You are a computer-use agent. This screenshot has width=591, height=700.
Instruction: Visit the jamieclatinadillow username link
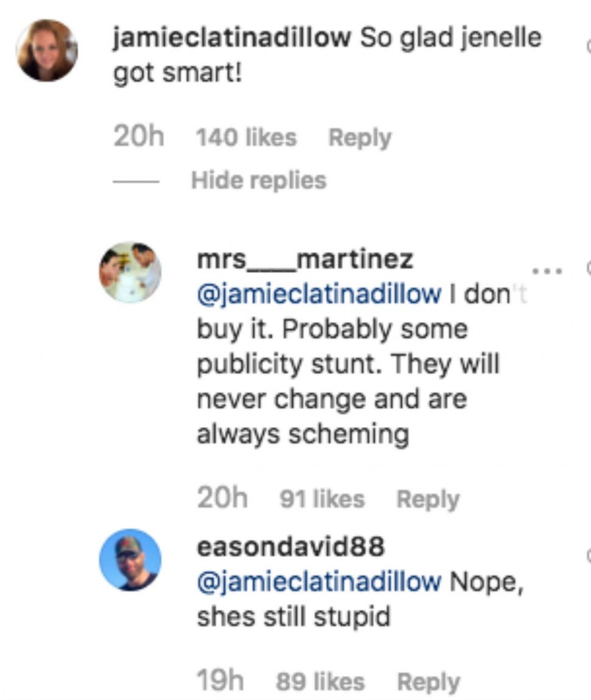(232, 39)
